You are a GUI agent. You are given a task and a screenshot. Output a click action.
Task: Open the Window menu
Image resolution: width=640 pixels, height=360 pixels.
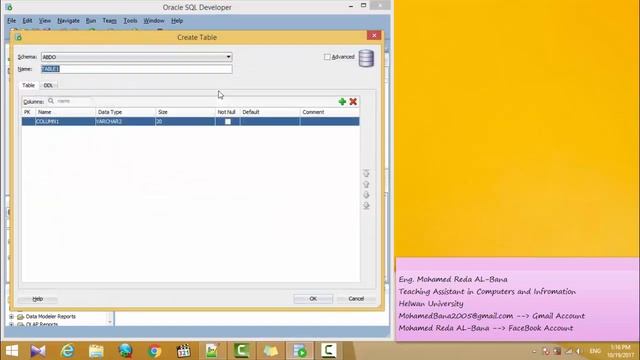tap(153, 20)
